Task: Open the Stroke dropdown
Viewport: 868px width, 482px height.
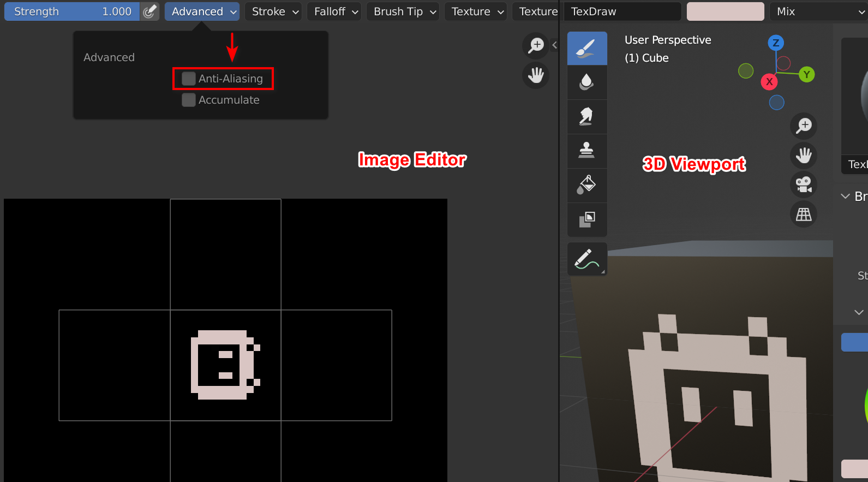Action: (x=273, y=11)
